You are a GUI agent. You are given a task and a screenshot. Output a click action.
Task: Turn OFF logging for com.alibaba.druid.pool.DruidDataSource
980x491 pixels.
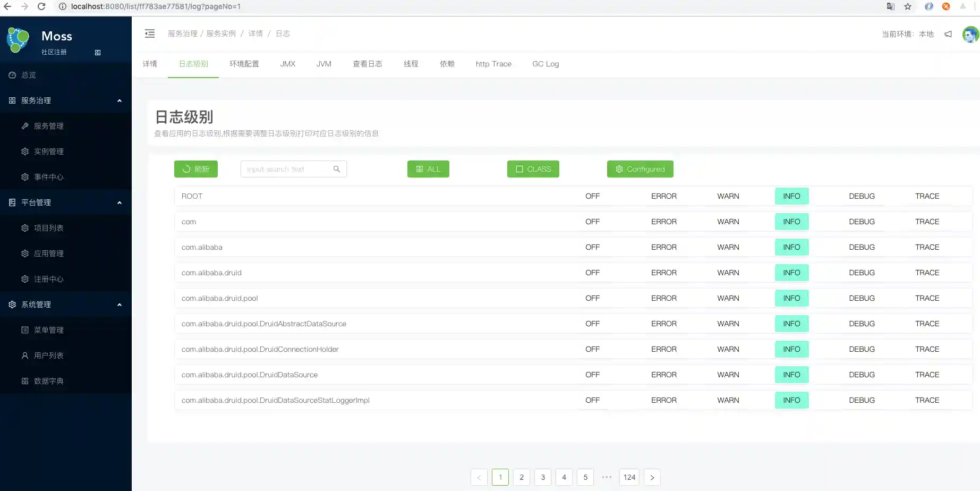pyautogui.click(x=592, y=375)
